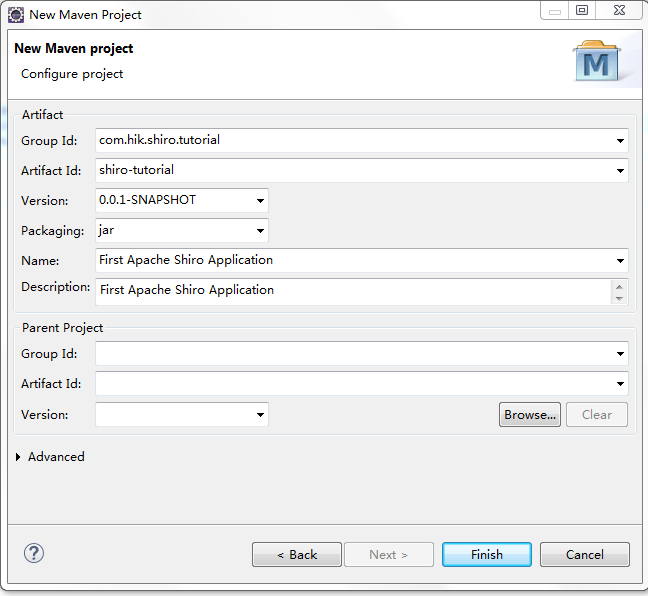
Task: Click the Cancel button
Action: click(585, 554)
